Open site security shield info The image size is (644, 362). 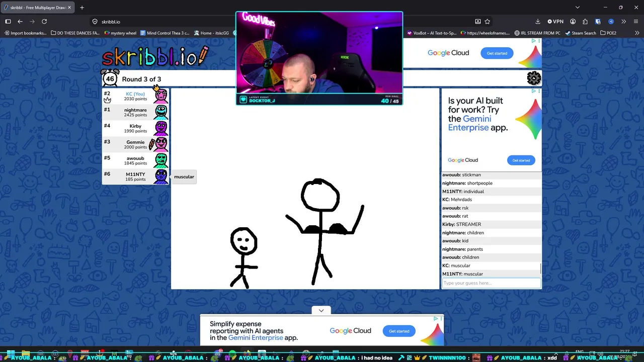(x=95, y=22)
